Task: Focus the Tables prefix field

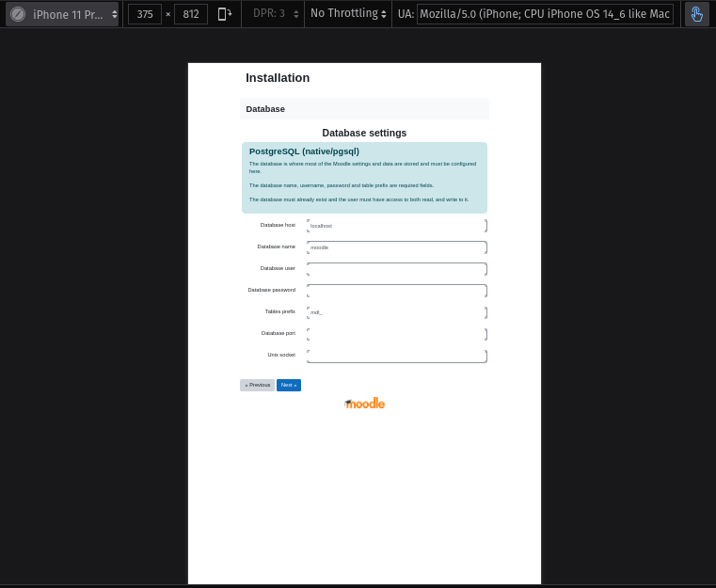Action: point(397,312)
